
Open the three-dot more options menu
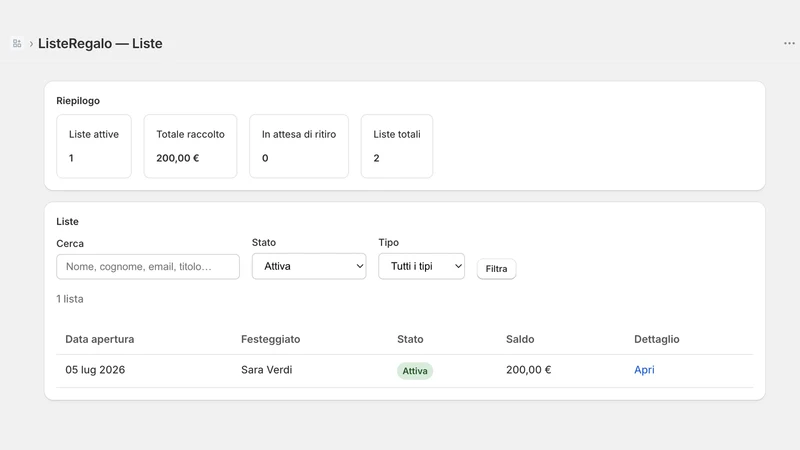[x=789, y=43]
